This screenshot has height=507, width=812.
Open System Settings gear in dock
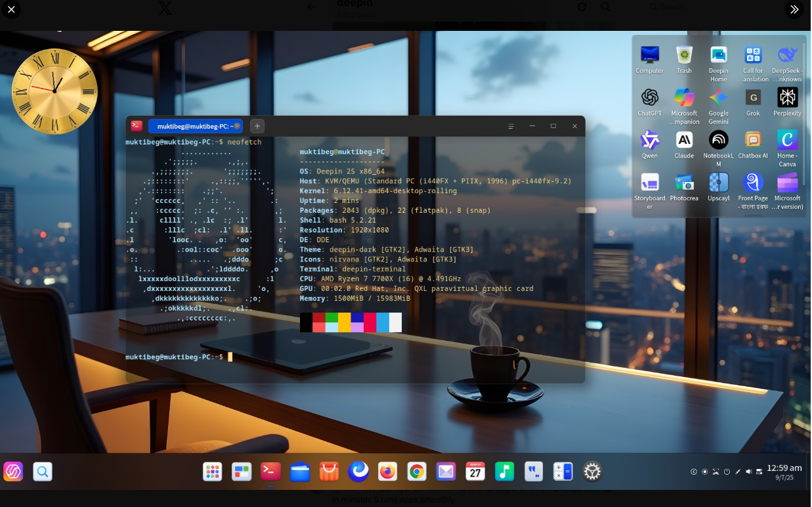(x=592, y=472)
